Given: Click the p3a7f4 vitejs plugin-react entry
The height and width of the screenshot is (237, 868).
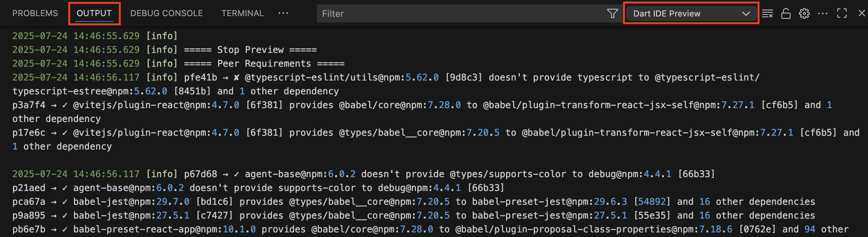Looking at the screenshot, I should (x=345, y=105).
